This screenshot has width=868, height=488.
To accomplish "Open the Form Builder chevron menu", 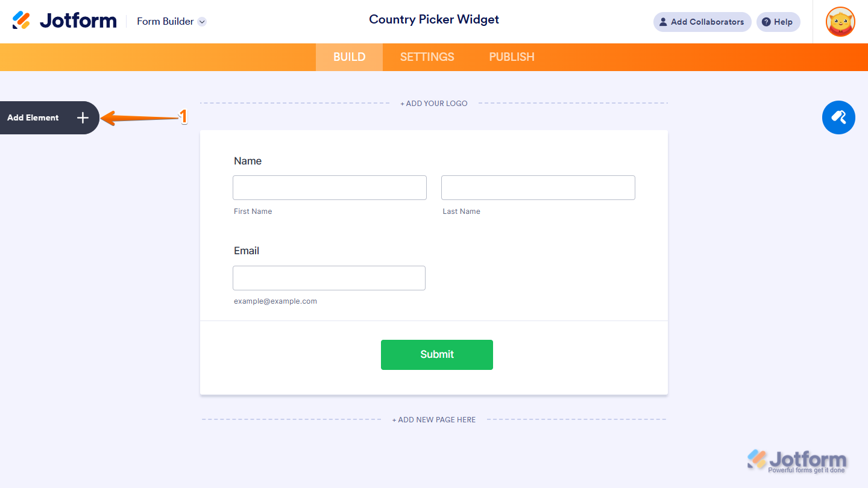I will tap(203, 22).
